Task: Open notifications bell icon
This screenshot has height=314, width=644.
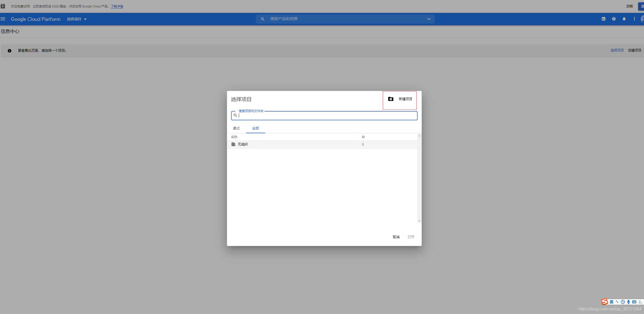Action: (x=624, y=19)
